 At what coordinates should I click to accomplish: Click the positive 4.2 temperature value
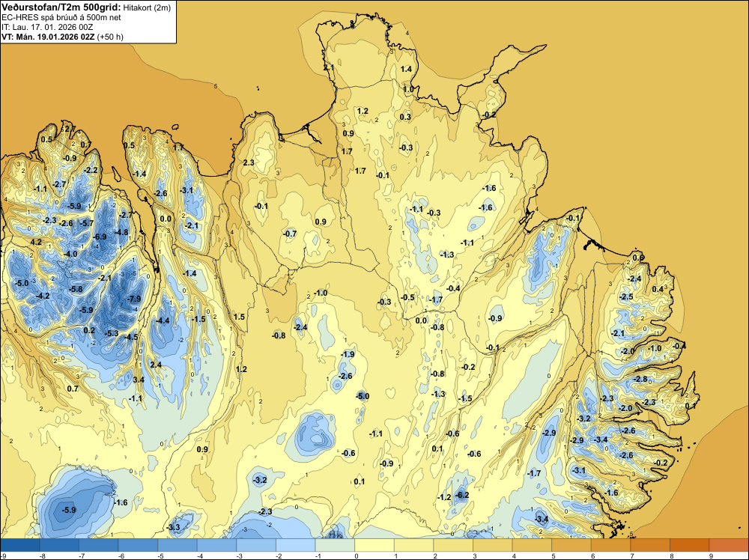(x=36, y=242)
